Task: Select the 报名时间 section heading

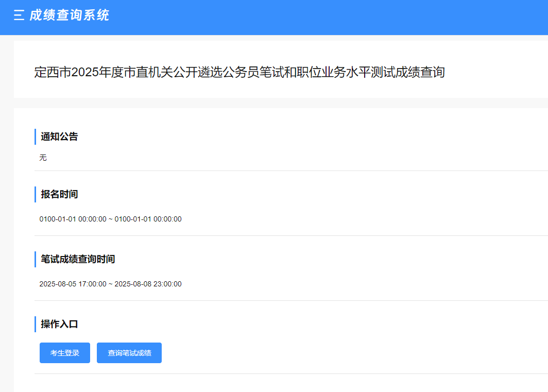Action: (x=59, y=194)
